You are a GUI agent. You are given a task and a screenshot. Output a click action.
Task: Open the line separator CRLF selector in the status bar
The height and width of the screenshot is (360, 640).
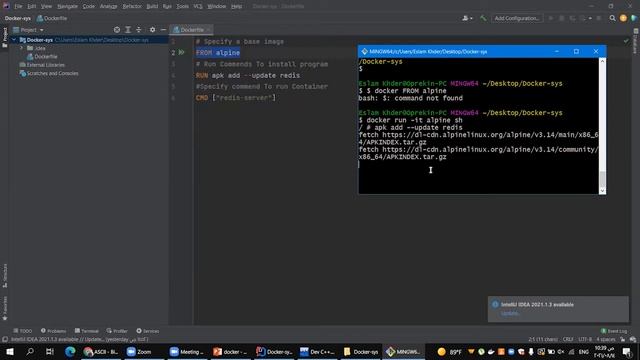(x=568, y=339)
